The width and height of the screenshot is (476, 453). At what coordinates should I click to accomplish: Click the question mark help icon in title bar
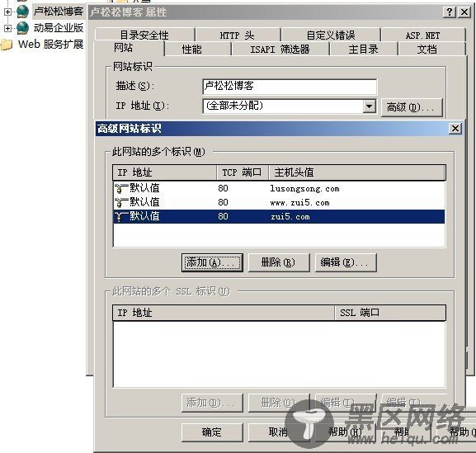(450, 12)
